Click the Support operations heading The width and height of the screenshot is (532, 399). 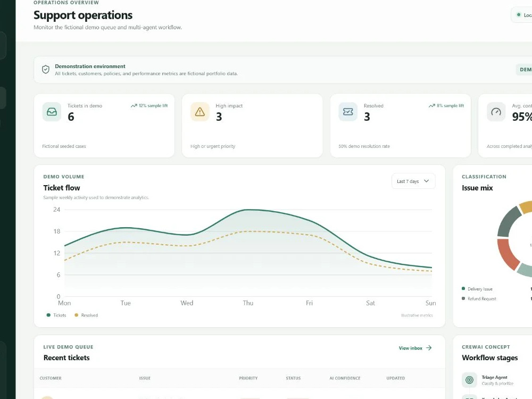coord(83,15)
